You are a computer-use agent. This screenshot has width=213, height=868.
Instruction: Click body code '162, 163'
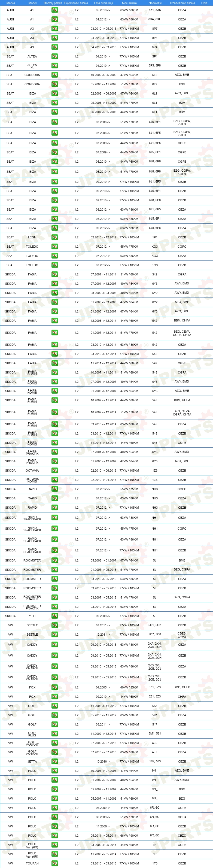pos(155,761)
